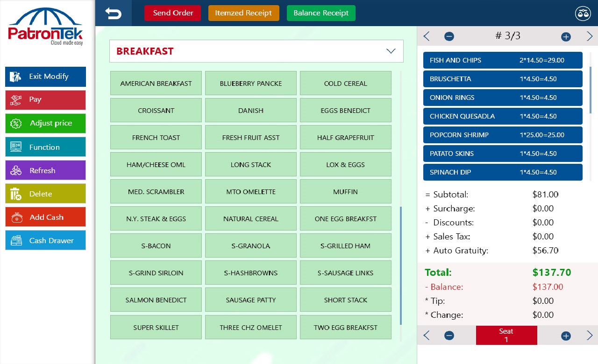This screenshot has width=598, height=364.
Task: Click the back arrow icon in top bar
Action: coord(113,13)
